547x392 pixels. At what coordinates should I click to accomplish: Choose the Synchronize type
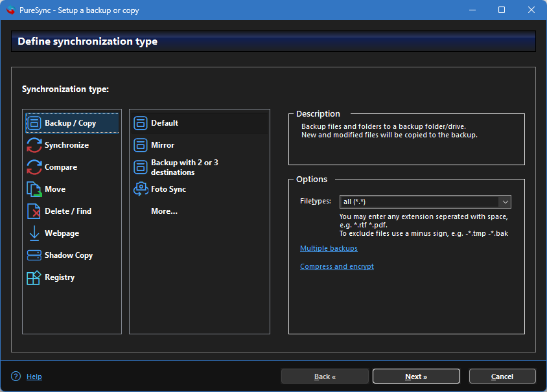click(x=67, y=145)
